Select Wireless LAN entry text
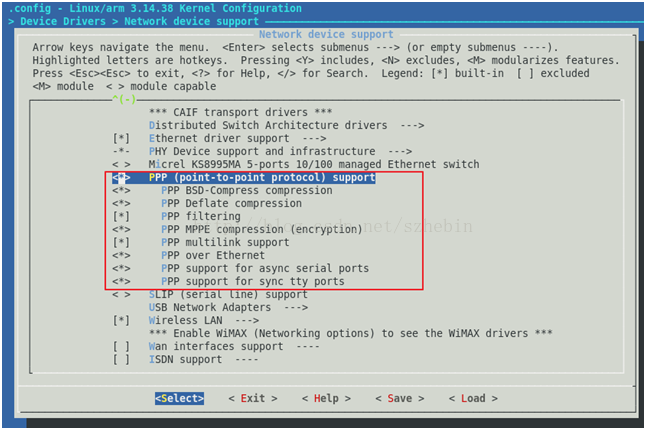Image resolution: width=646 pixels, height=430 pixels. 185,320
